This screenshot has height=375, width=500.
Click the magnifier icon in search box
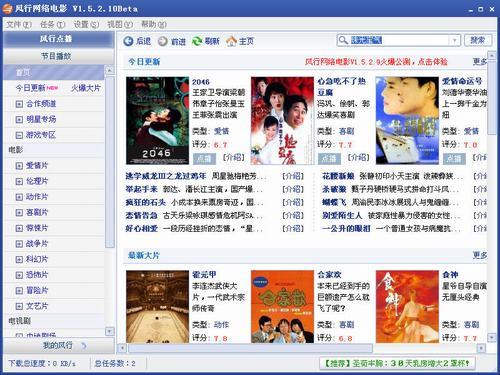[343, 40]
